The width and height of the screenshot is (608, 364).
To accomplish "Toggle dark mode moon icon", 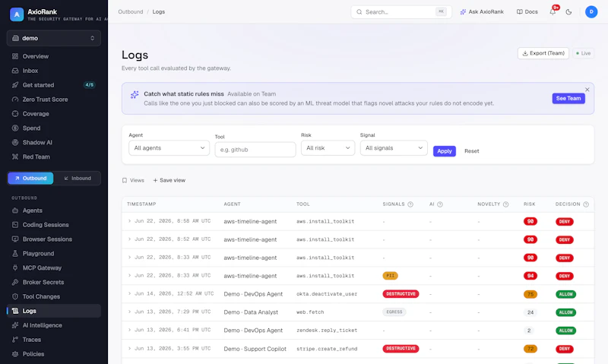I will coord(568,12).
